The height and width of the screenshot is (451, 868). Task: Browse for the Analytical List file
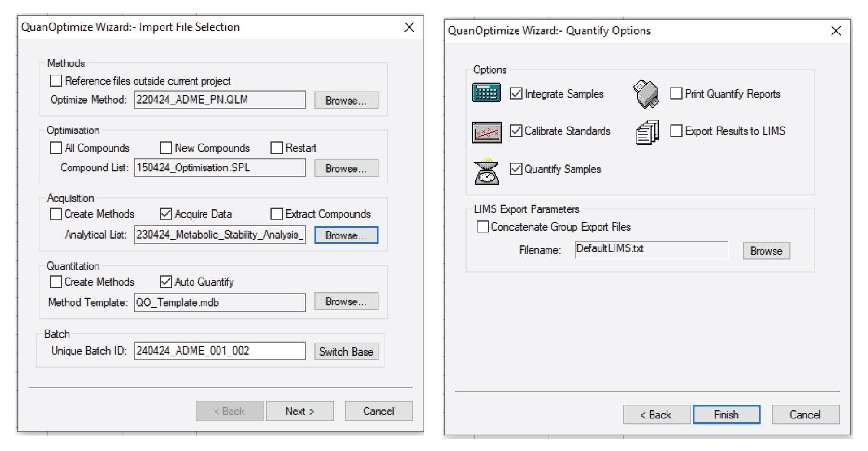pyautogui.click(x=346, y=235)
